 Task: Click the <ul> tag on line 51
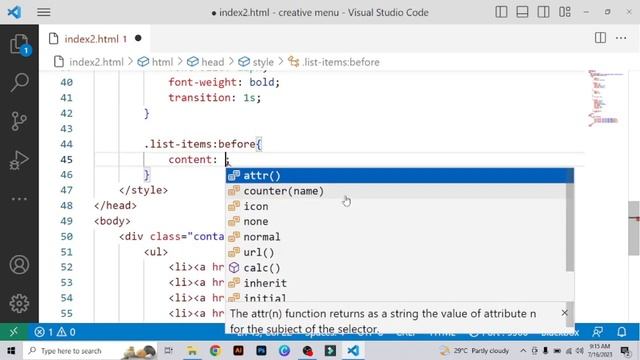pyautogui.click(x=156, y=252)
